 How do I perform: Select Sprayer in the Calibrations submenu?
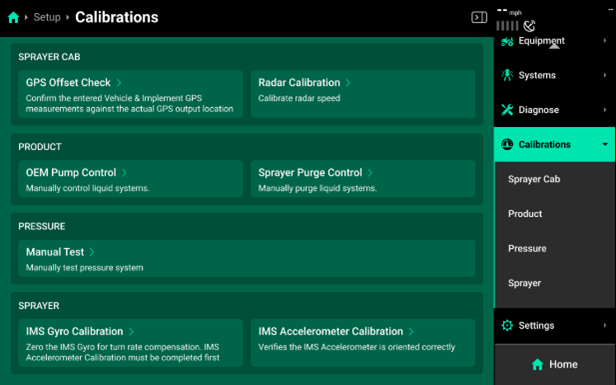pyautogui.click(x=554, y=283)
